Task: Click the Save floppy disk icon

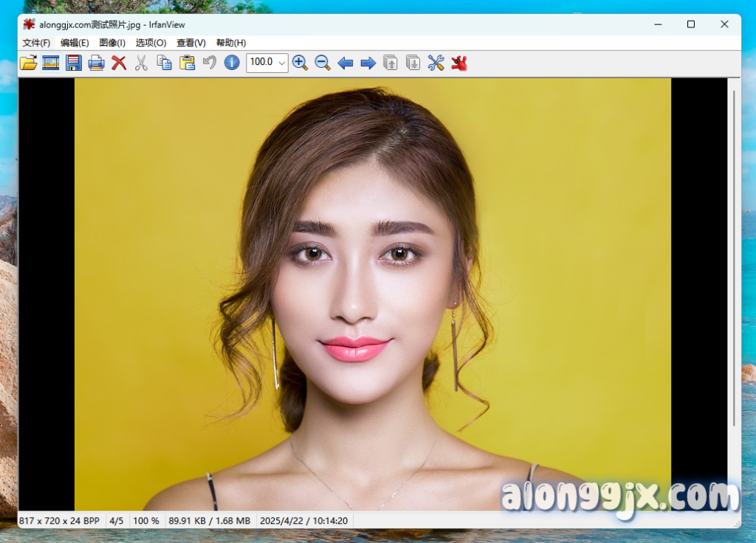Action: point(73,63)
